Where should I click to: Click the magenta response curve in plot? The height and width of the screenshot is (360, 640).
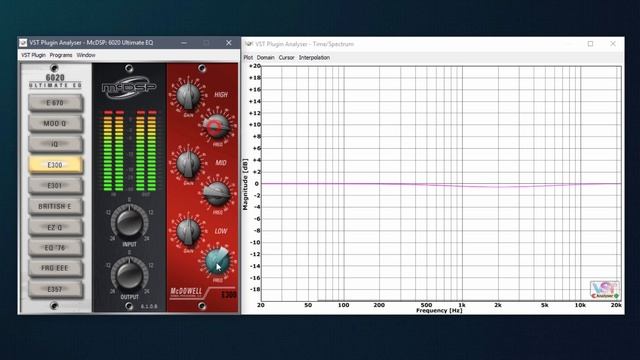tap(441, 184)
